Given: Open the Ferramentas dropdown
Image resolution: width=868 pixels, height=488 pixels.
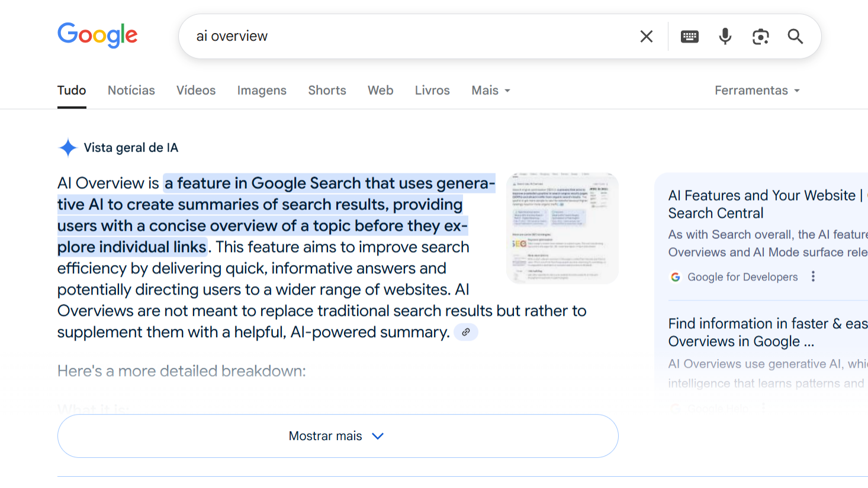Looking at the screenshot, I should [x=757, y=91].
